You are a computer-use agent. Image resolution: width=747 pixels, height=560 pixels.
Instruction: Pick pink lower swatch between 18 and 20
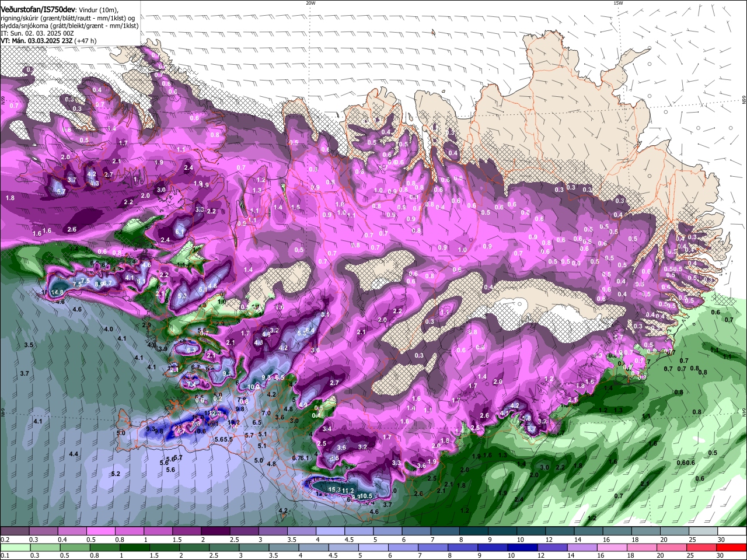pyautogui.click(x=643, y=547)
